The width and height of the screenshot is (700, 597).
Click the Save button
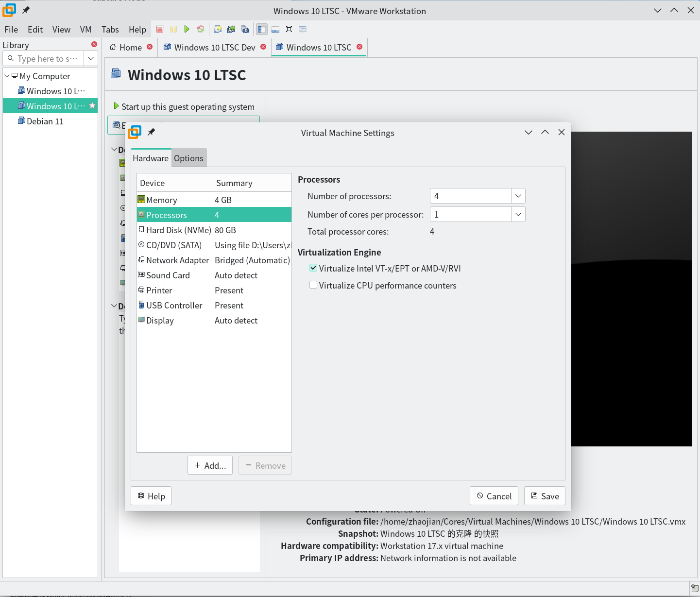coord(545,496)
